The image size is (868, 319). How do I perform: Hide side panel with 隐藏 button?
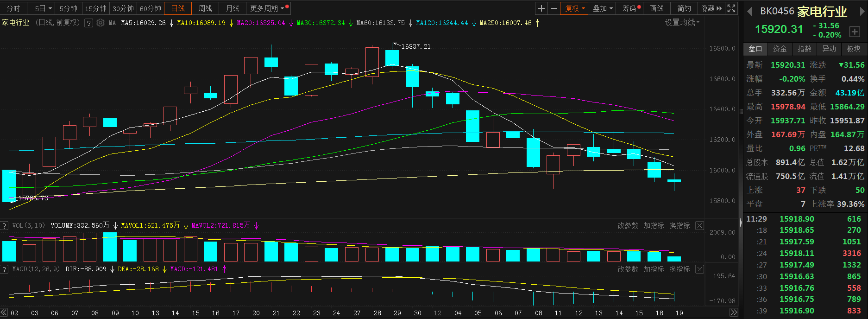click(x=711, y=8)
